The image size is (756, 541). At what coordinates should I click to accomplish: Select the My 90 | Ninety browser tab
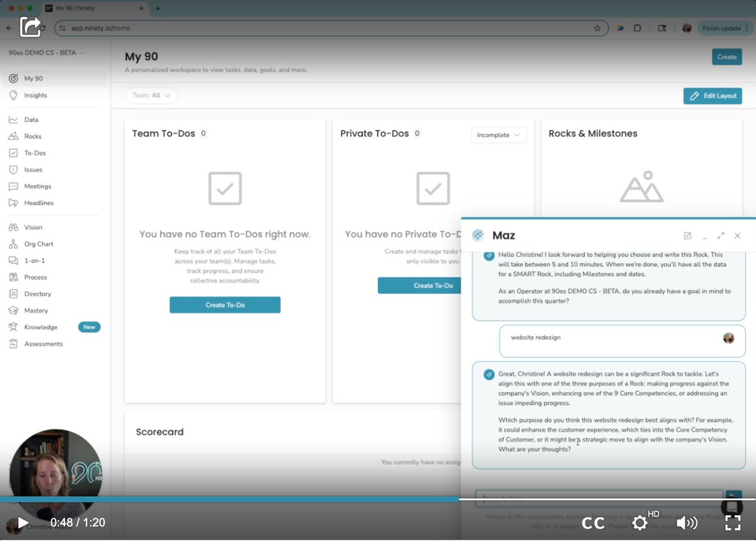pos(95,8)
